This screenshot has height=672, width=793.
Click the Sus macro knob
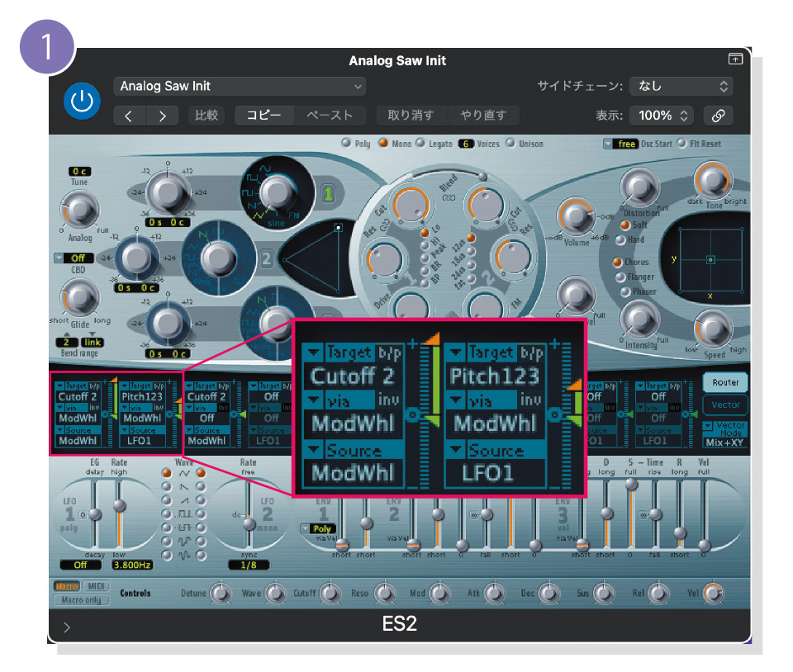603,594
